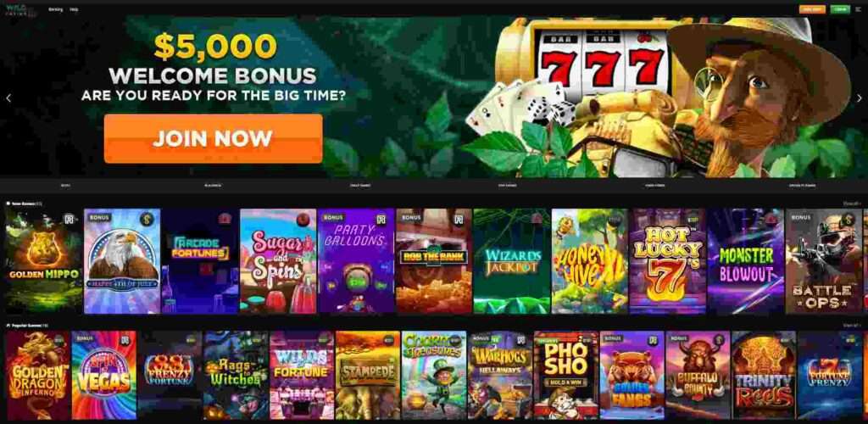
Task: Open the Help menu item
Action: click(x=75, y=9)
